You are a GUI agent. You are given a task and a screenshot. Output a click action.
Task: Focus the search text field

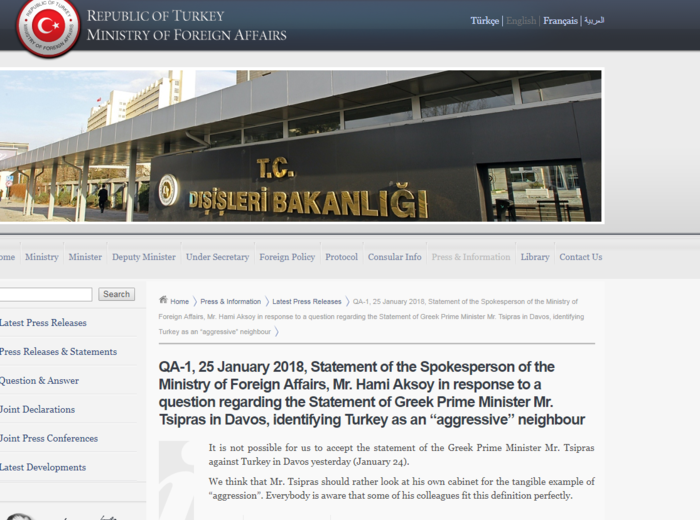(x=45, y=294)
